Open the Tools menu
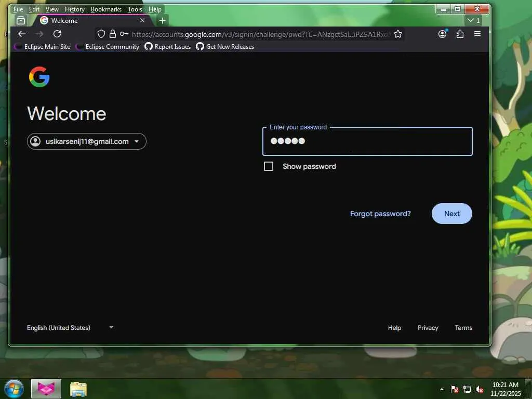 (135, 9)
